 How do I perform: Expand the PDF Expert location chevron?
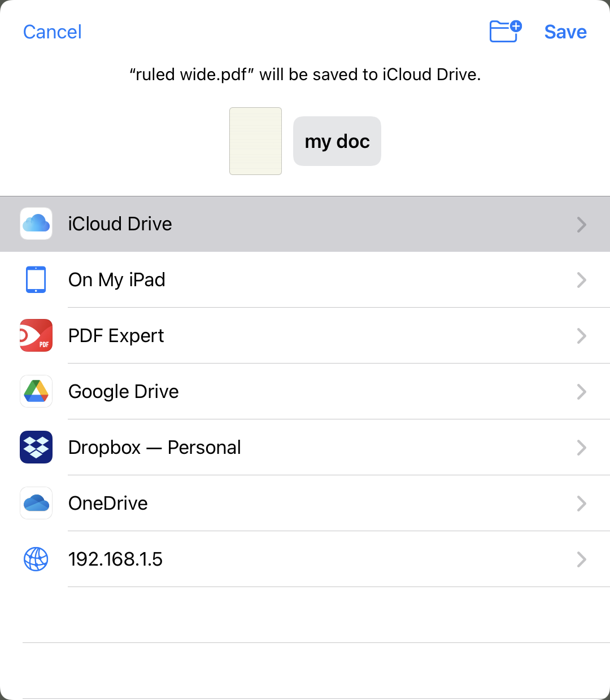pyautogui.click(x=581, y=336)
